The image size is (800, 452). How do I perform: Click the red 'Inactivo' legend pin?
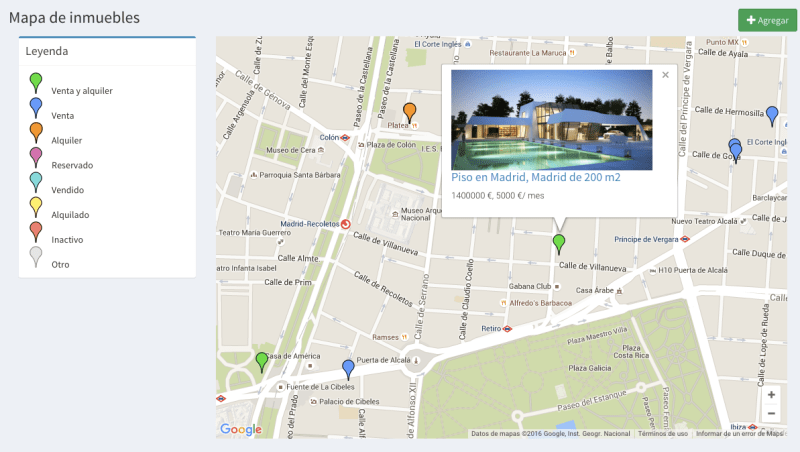pyautogui.click(x=36, y=232)
